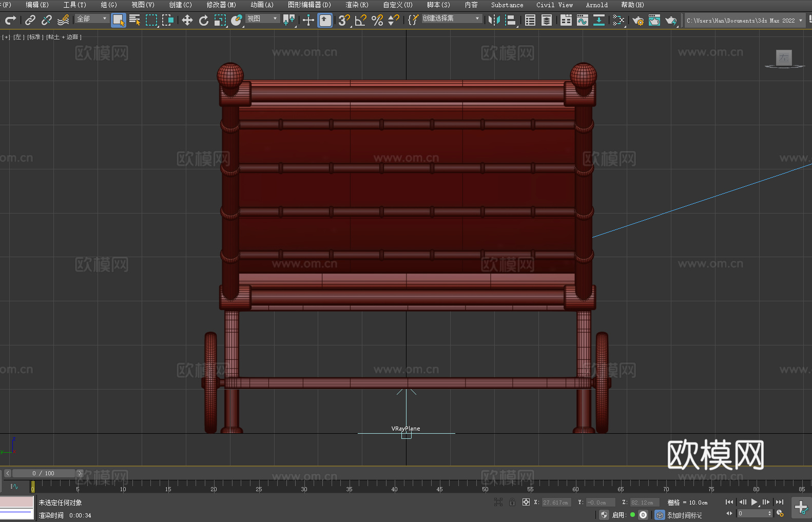Show the Ribbon toggle icon
The width and height of the screenshot is (812, 522).
tap(566, 20)
